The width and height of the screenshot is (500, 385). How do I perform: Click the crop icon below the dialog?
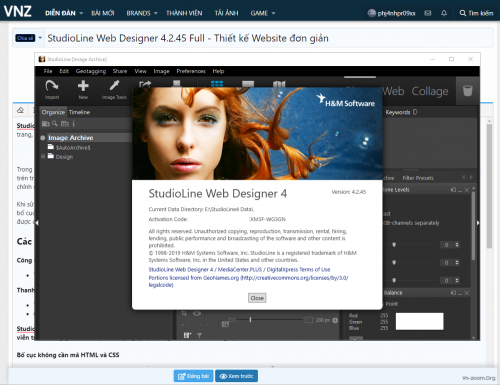(x=184, y=313)
